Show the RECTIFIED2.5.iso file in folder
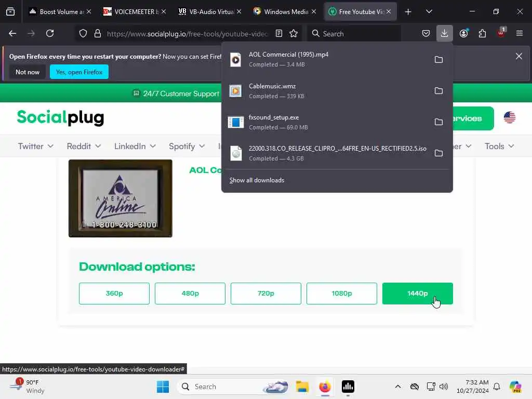The width and height of the screenshot is (532, 399). pyautogui.click(x=438, y=153)
